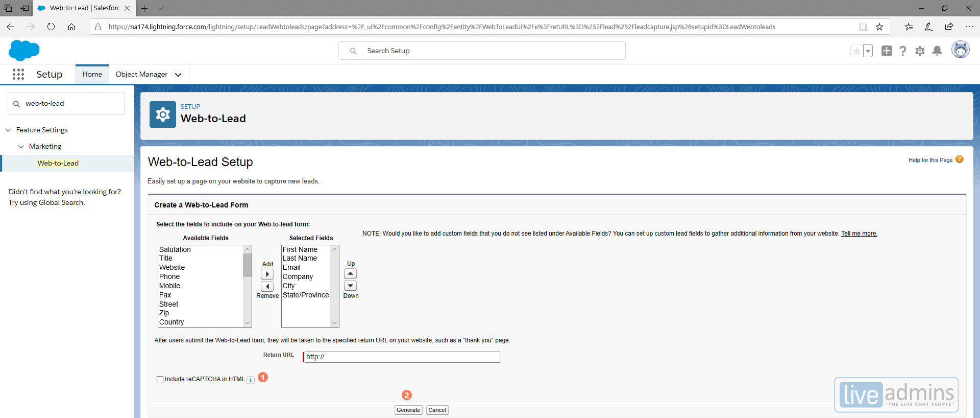The width and height of the screenshot is (980, 418).
Task: Click the Salesforce cloud logo
Action: (24, 51)
